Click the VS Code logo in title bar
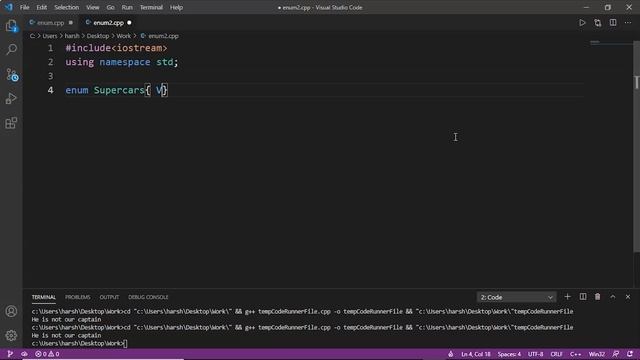640x360 pixels. pyautogui.click(x=9, y=7)
